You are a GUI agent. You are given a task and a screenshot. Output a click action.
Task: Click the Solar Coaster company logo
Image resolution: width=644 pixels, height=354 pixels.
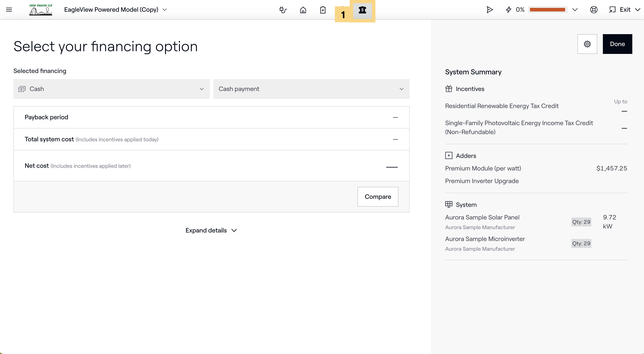pos(41,10)
